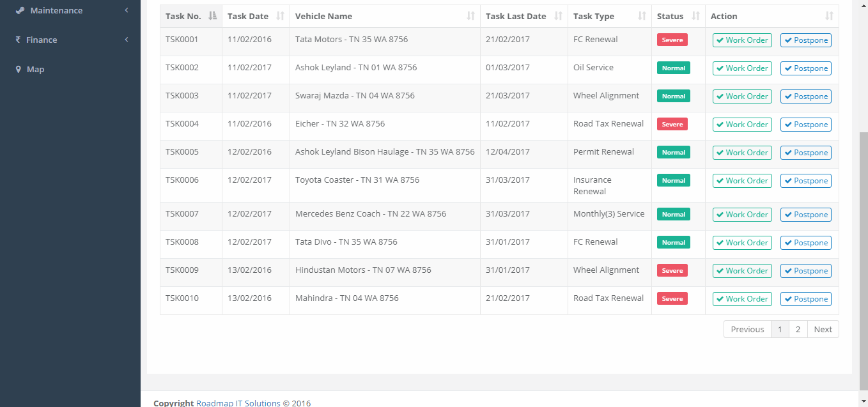This screenshot has height=407, width=868.
Task: Postpone task TSK0004 Eicher
Action: [x=805, y=125]
